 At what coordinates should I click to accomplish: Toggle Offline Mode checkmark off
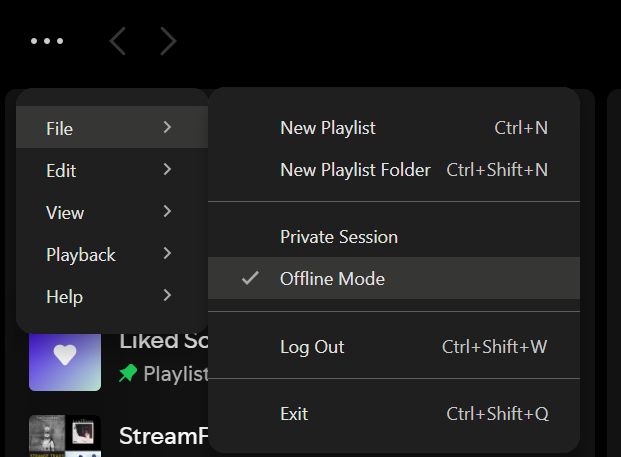click(250, 279)
